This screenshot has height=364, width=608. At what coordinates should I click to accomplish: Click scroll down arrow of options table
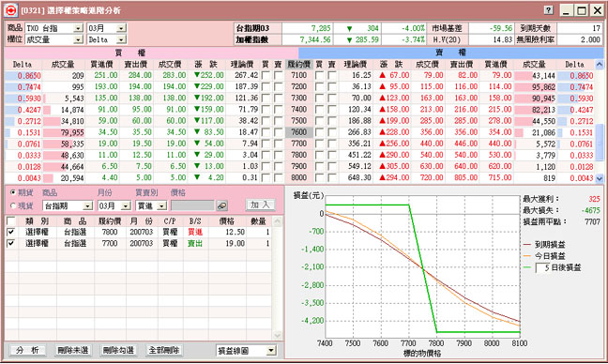click(x=600, y=178)
